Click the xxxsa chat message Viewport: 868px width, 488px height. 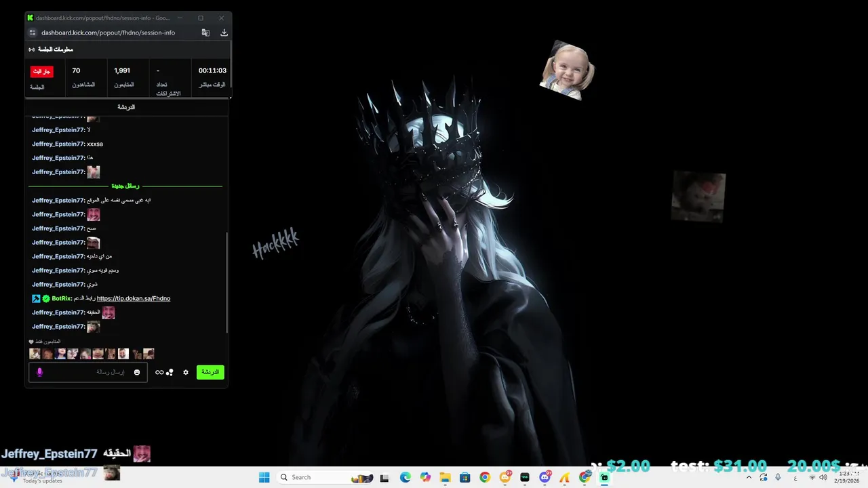coord(95,144)
